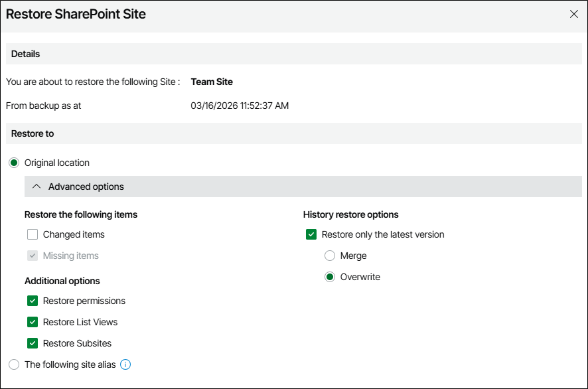Uncheck Restore permissions
Screen dimensions: 588x389
(33, 301)
